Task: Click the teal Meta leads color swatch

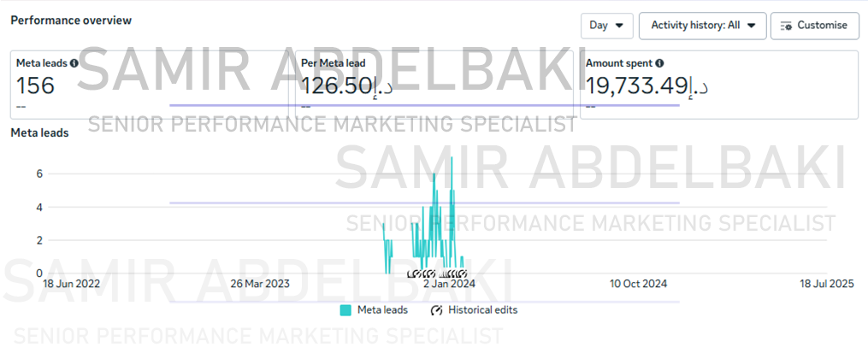Action: [345, 310]
